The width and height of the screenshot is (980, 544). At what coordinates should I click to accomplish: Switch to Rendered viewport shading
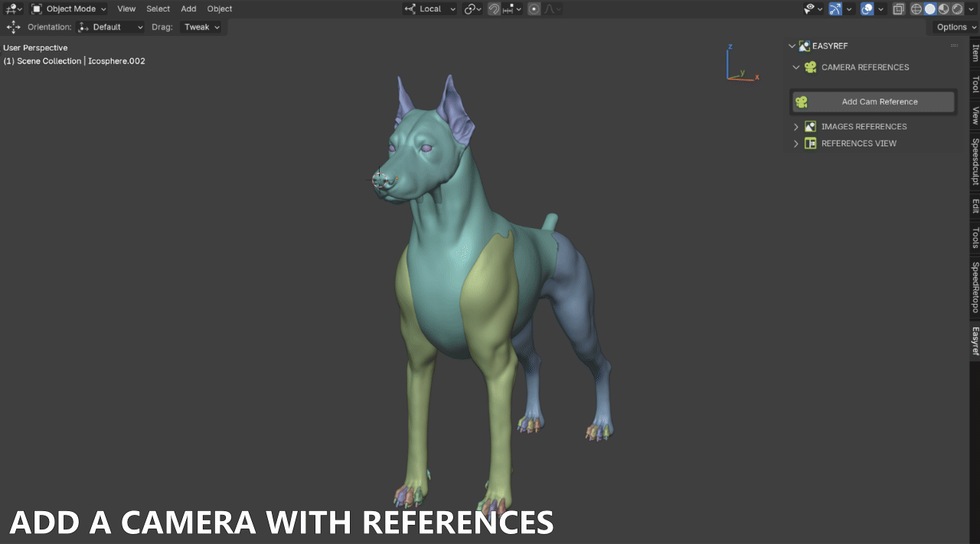coord(958,8)
